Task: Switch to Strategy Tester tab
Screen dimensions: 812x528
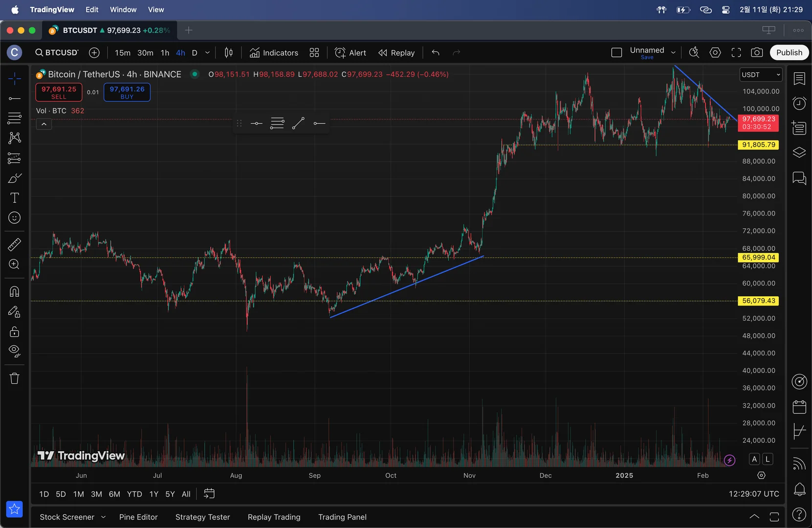Action: pos(202,517)
